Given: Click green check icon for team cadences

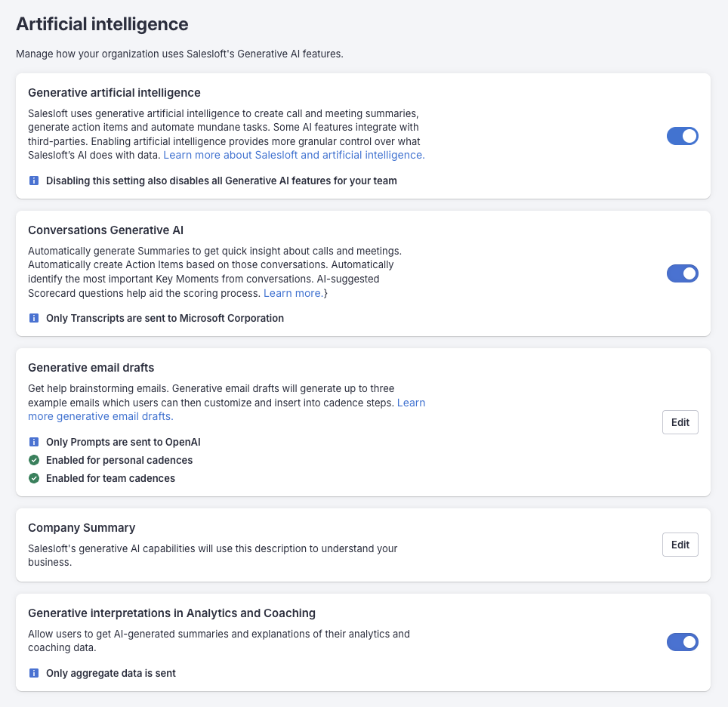Looking at the screenshot, I should pos(34,478).
